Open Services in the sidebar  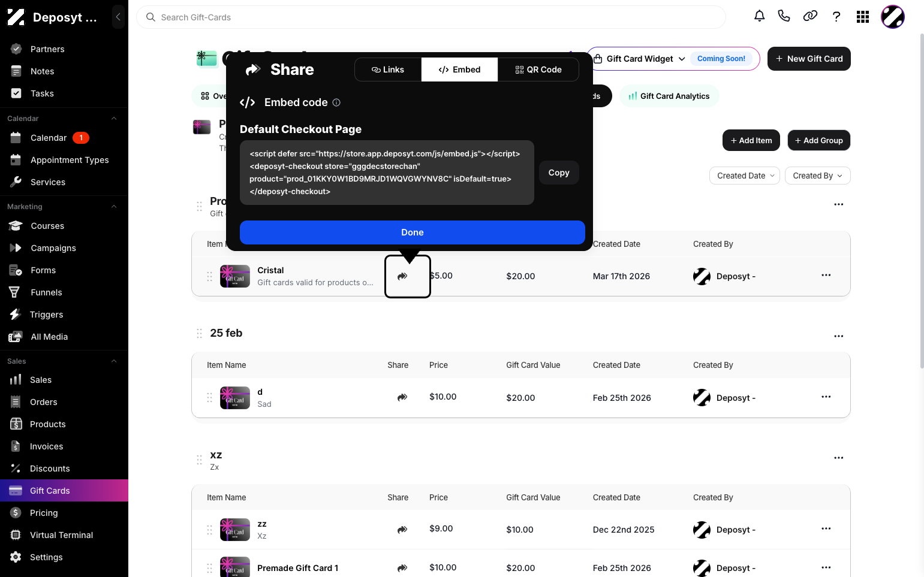(x=64, y=182)
